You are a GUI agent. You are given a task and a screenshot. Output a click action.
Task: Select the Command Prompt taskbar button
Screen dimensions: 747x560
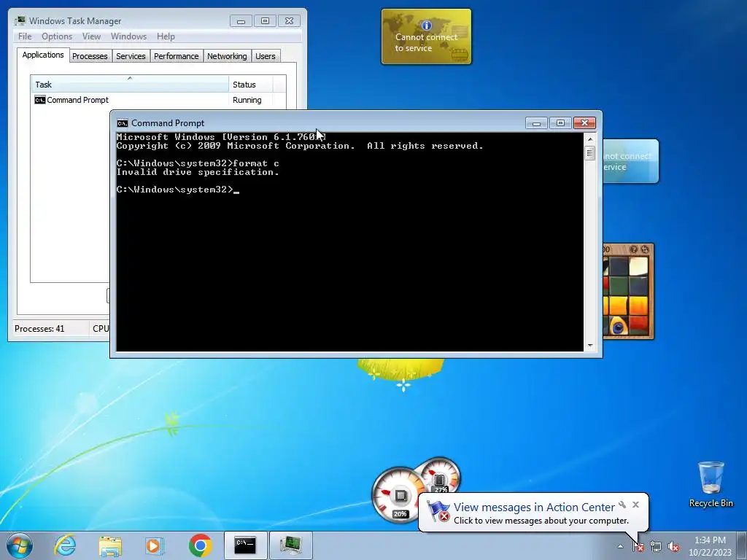tap(245, 545)
